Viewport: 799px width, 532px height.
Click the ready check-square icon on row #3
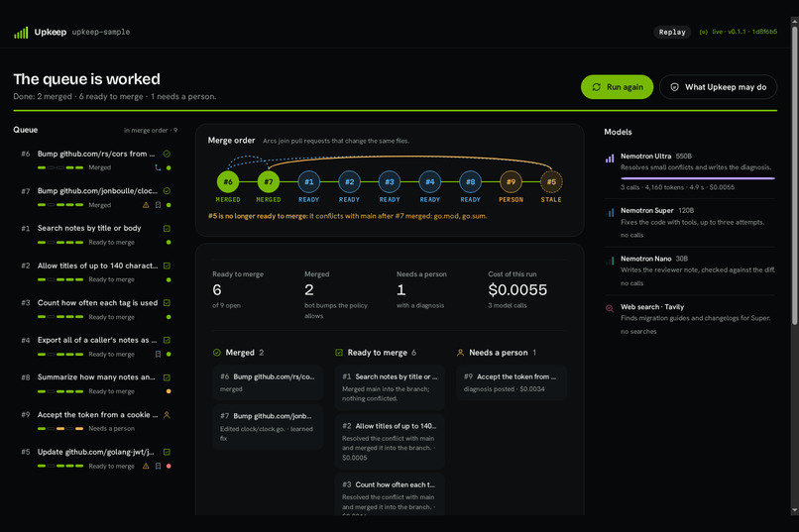click(x=167, y=303)
